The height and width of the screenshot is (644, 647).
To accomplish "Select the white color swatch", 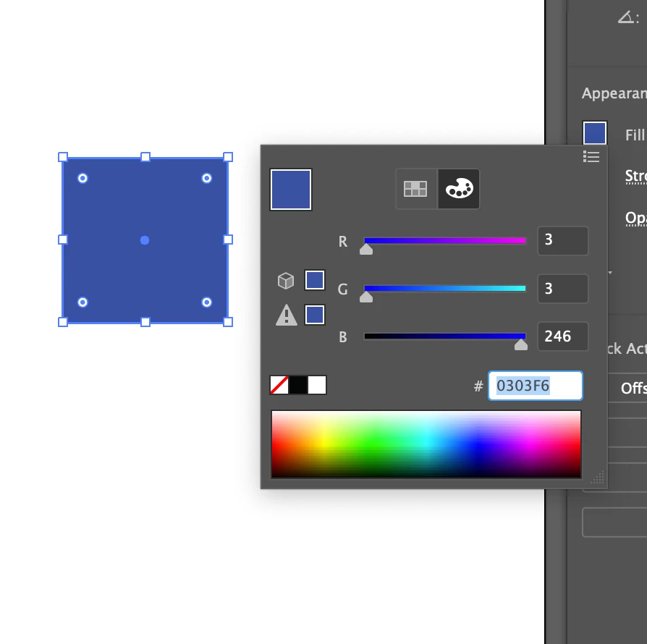I will pos(316,385).
